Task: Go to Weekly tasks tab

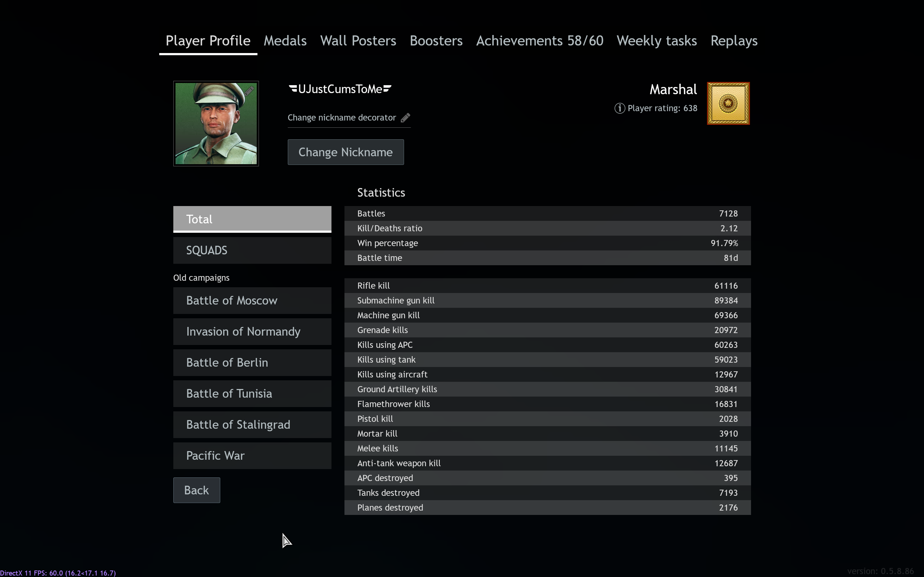Action: coord(656,41)
